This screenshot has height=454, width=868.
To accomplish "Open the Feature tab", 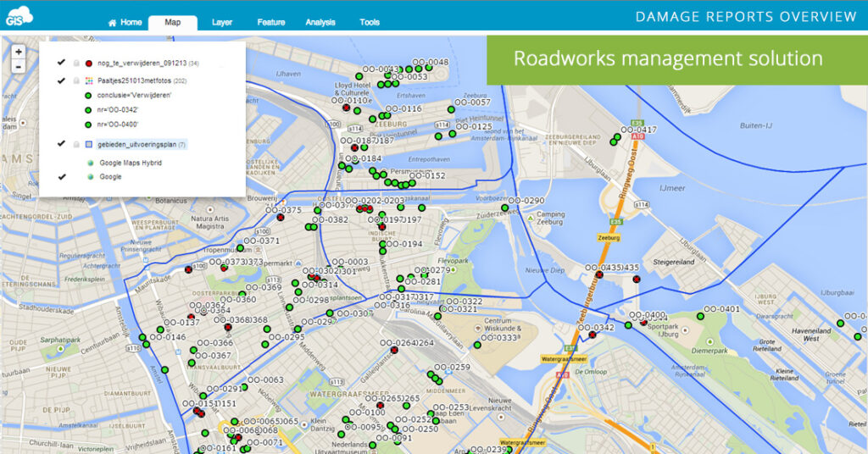I will pyautogui.click(x=270, y=23).
